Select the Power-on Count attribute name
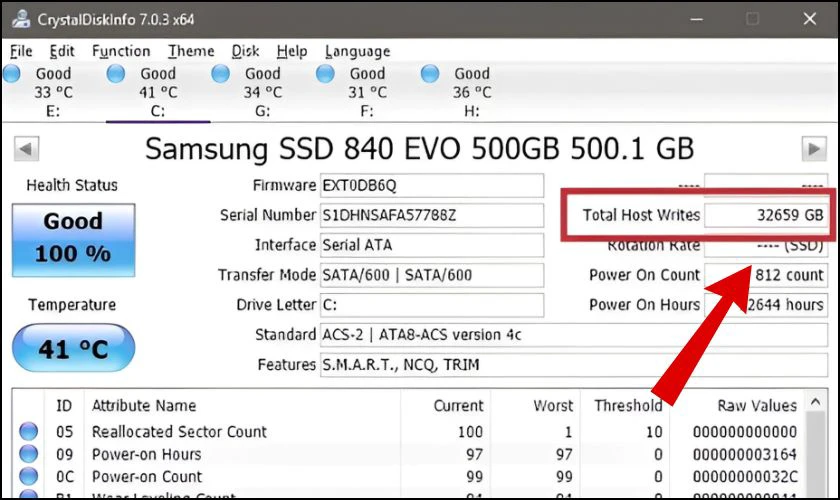The height and width of the screenshot is (500, 840). [147, 476]
